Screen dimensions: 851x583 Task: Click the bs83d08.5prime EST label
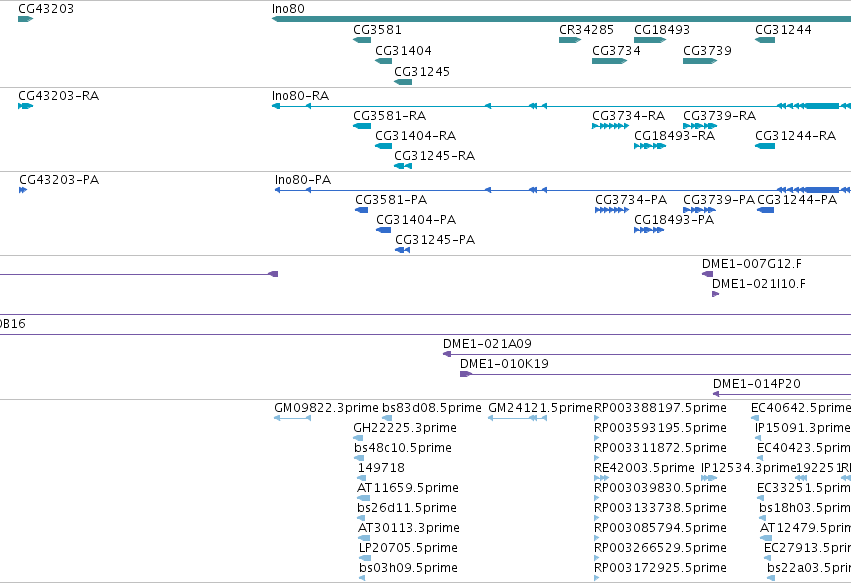tap(431, 408)
